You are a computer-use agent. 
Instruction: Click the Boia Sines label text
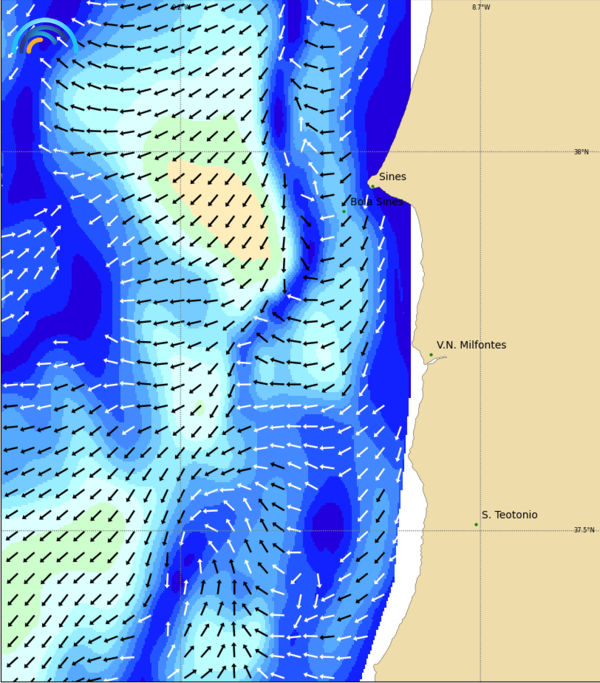(x=376, y=202)
